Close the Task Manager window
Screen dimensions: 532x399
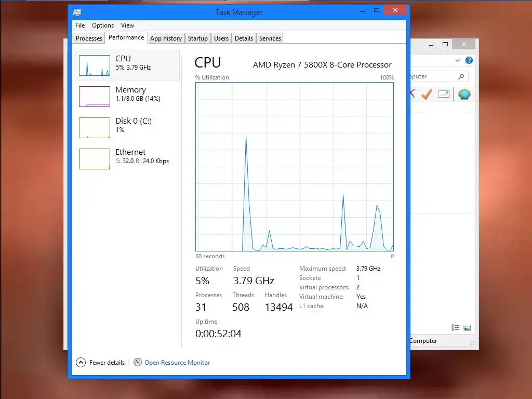(x=395, y=10)
